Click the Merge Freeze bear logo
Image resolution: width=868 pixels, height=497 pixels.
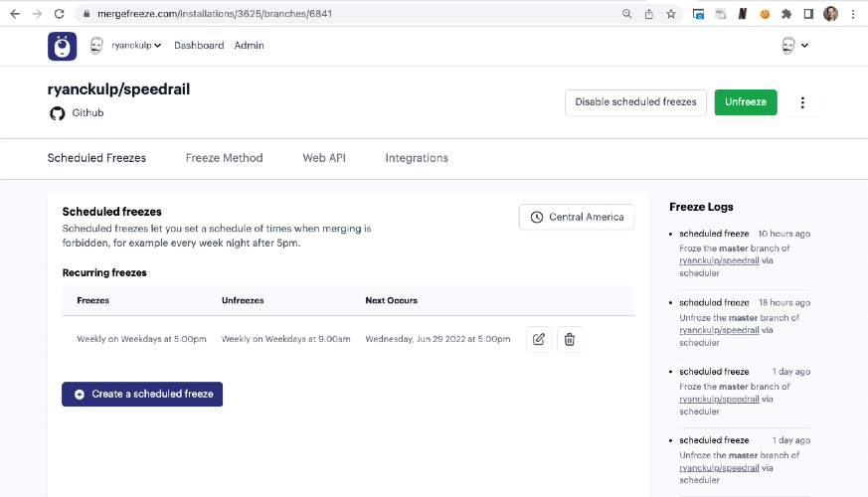(62, 46)
